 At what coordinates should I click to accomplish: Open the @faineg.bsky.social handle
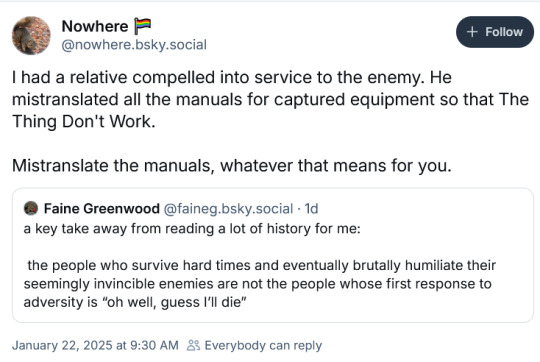(228, 208)
